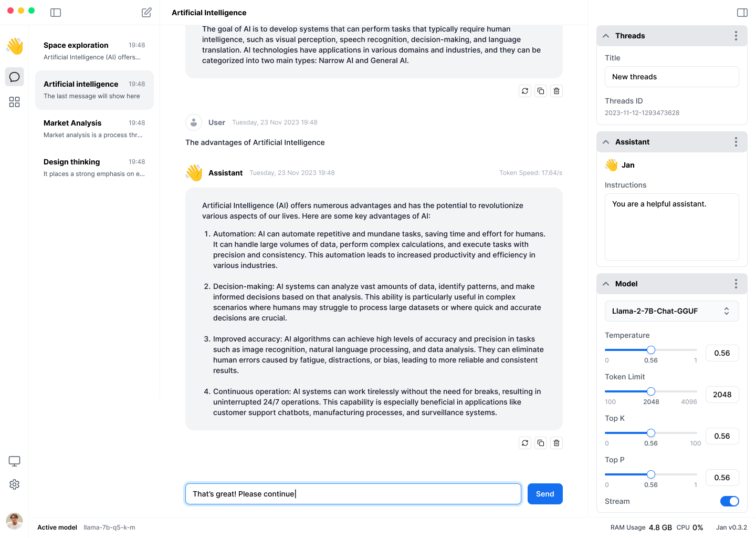This screenshot has height=538, width=756.
Task: Open the grid hub icon in sidebar
Action: pos(15,102)
